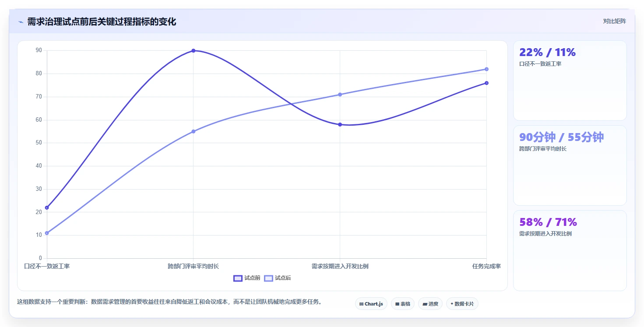Screen dimensions: 644x327
Task: Select the 进度 chip
Action: [x=430, y=303]
